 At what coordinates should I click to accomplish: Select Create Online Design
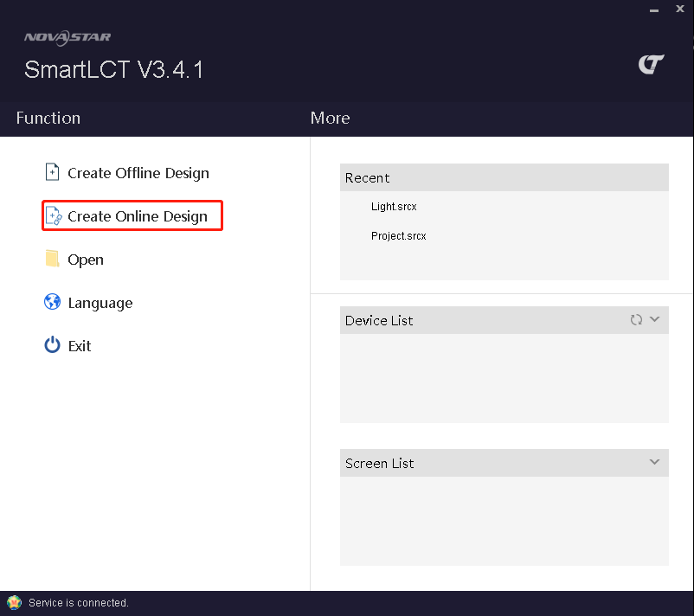(138, 216)
